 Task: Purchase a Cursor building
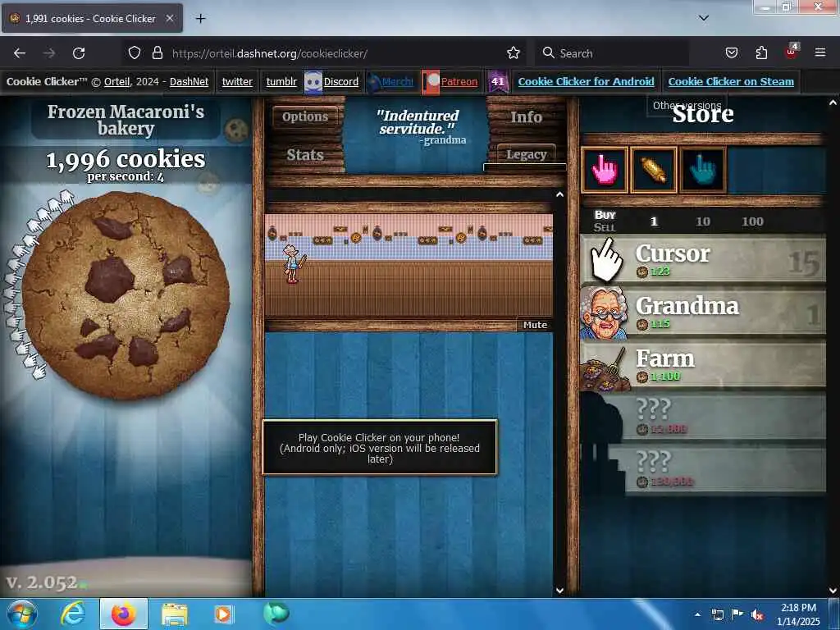coord(703,260)
